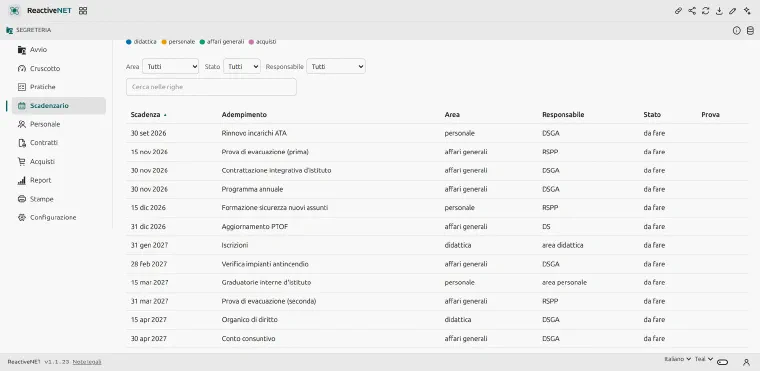This screenshot has width=760, height=371.
Task: Click the Pratiche list icon
Action: point(21,87)
